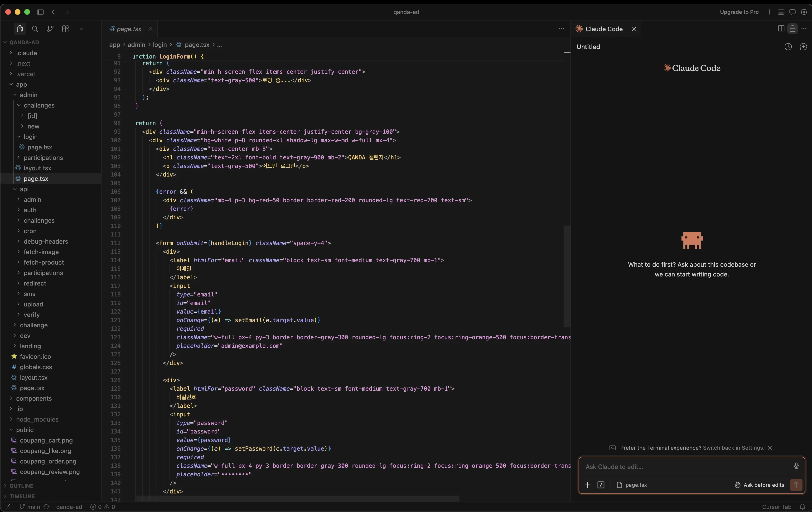Viewport: 812px width, 512px height.
Task: Close the Claude Code panel tab
Action: 634,29
